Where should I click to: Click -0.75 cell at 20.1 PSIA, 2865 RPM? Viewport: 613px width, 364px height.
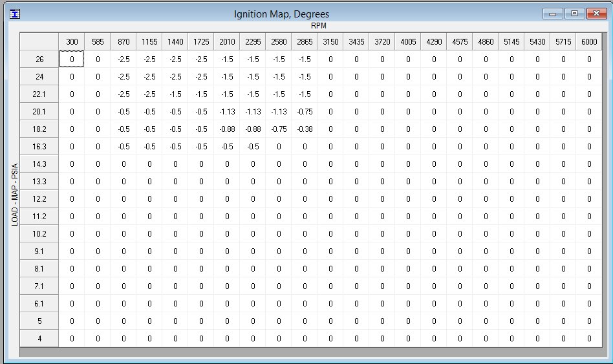coord(305,112)
